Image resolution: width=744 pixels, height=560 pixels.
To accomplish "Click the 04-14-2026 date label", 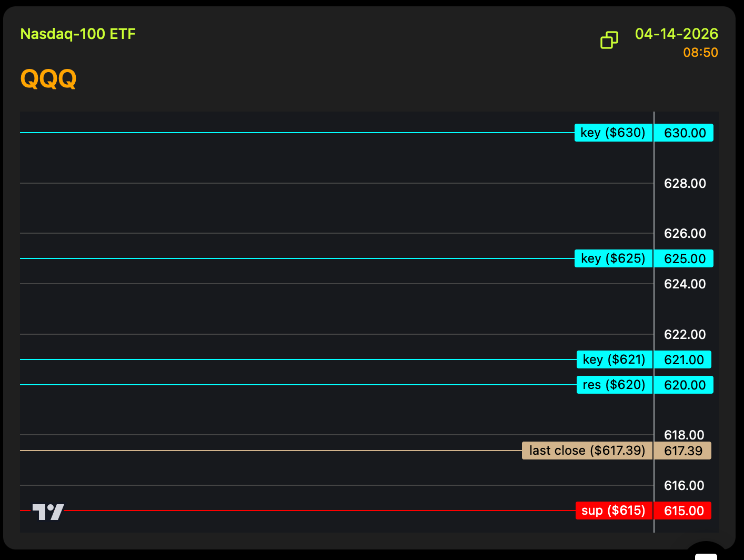I will [676, 34].
